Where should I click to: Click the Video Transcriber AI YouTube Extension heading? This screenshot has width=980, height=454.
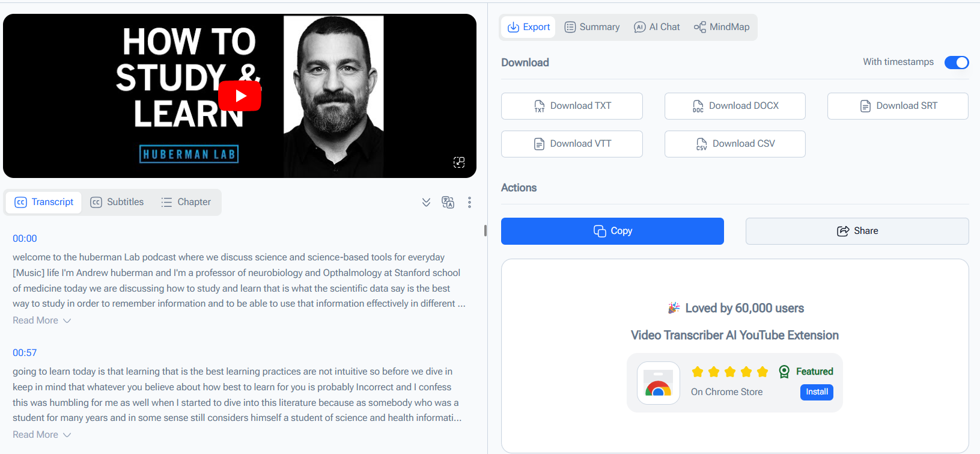point(735,336)
